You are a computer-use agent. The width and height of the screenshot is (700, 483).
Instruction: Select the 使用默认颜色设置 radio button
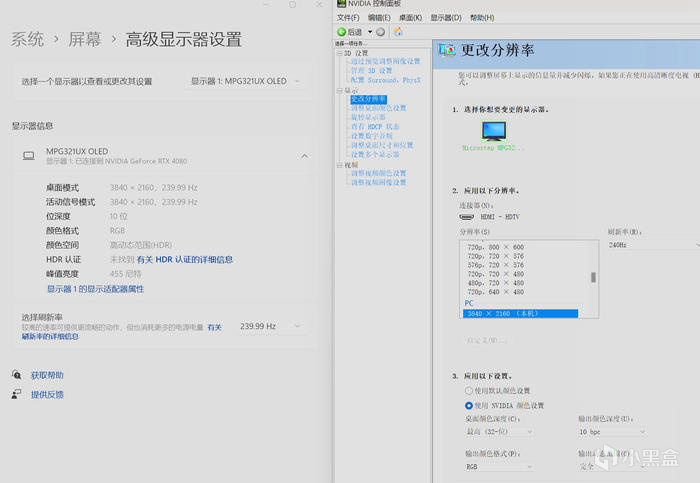469,391
